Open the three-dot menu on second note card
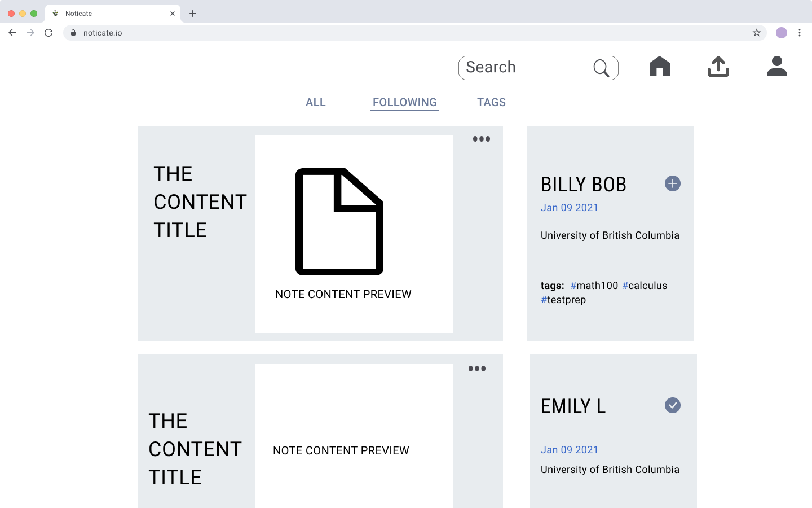 tap(476, 369)
